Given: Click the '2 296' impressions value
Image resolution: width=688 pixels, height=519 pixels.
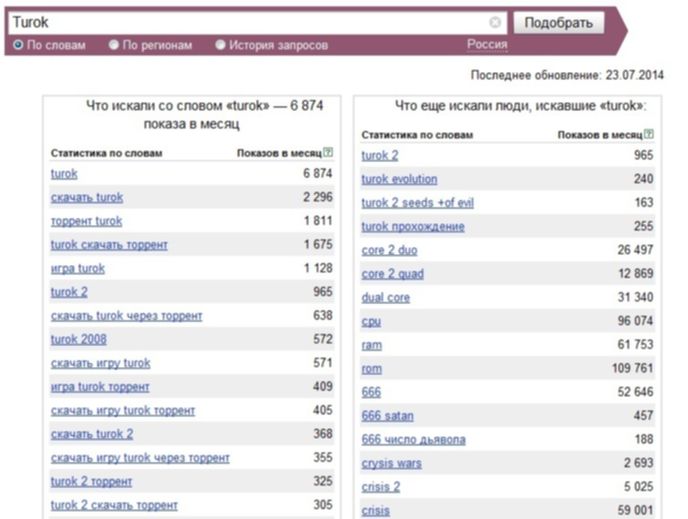Looking at the screenshot, I should pyautogui.click(x=318, y=197).
